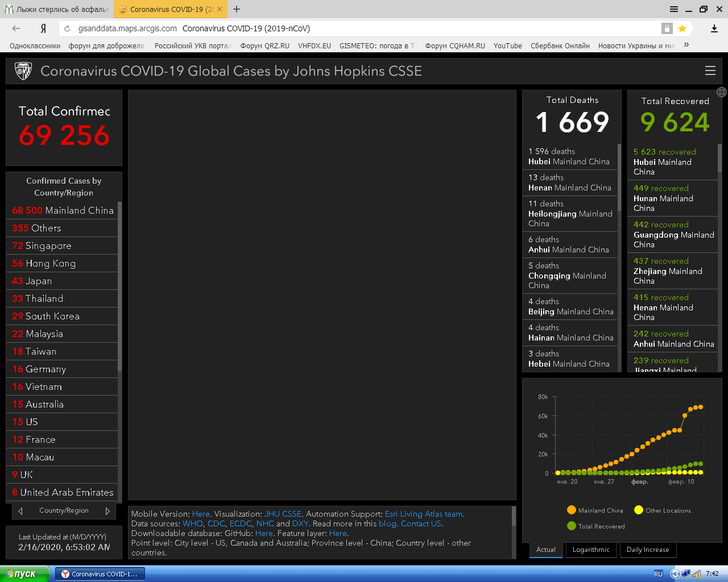This screenshot has height=582, width=728.
Task: Select 442 recovered Guangdong entry
Action: [673, 234]
